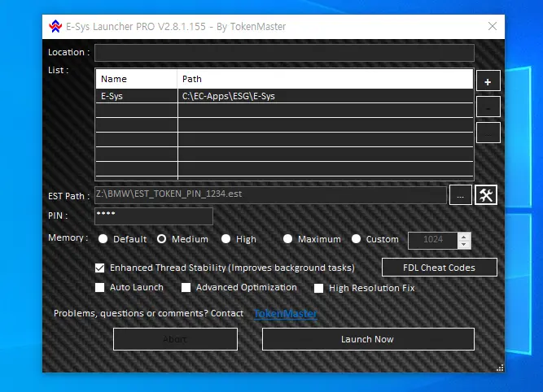Click the plus button to add entry

click(x=488, y=81)
